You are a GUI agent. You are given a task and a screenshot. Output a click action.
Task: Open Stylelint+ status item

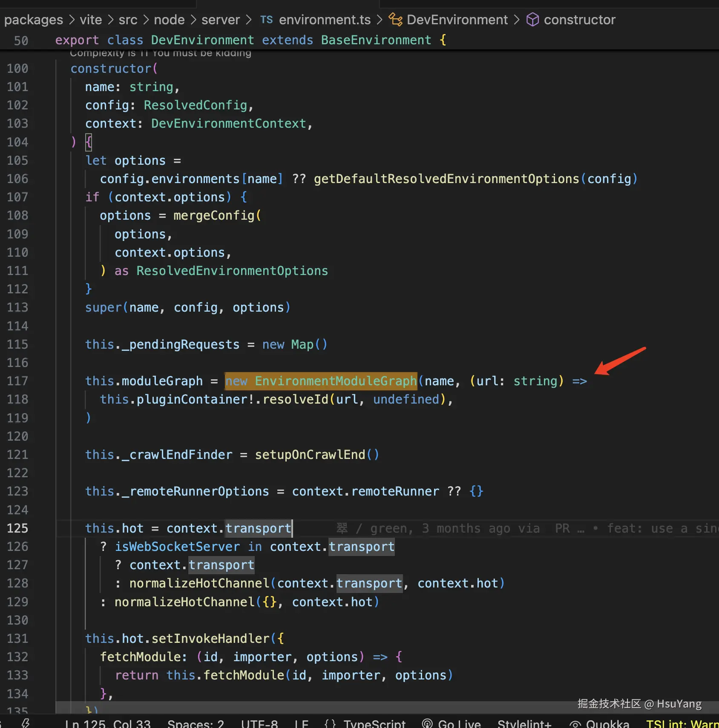point(524,723)
